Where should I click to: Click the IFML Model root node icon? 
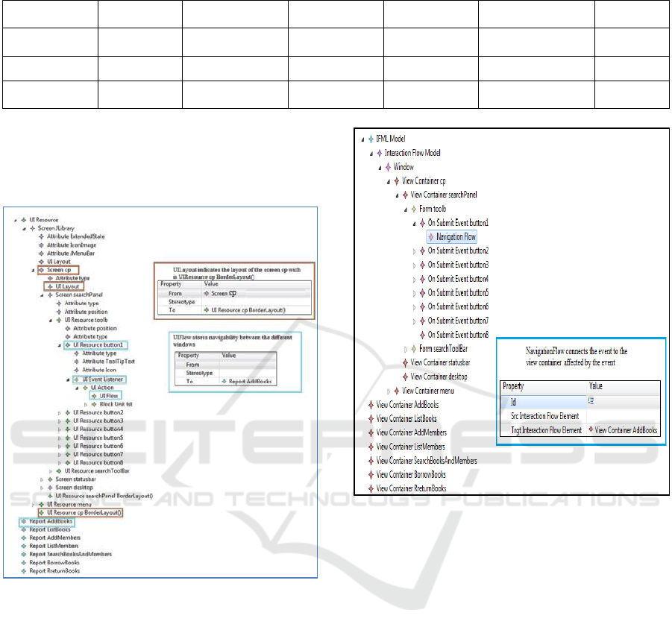[x=371, y=139]
